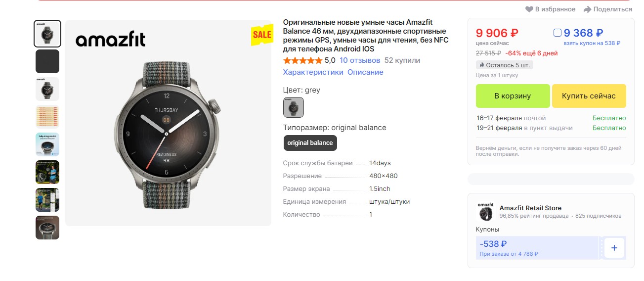
Task: Select the black strap thumbnail
Action: click(x=47, y=61)
